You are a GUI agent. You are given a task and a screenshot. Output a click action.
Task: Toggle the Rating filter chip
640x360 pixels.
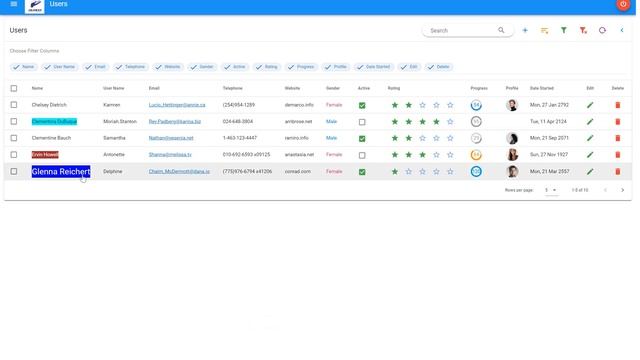[x=267, y=67]
